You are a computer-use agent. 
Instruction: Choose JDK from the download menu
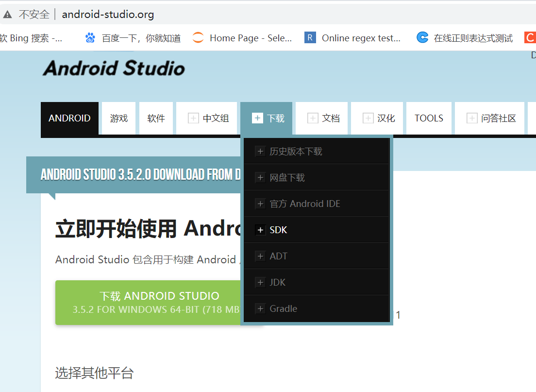317,283
